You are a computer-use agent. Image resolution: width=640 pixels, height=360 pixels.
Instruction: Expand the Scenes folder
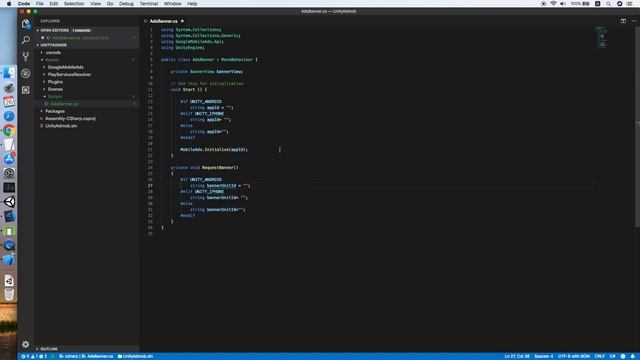[55, 89]
